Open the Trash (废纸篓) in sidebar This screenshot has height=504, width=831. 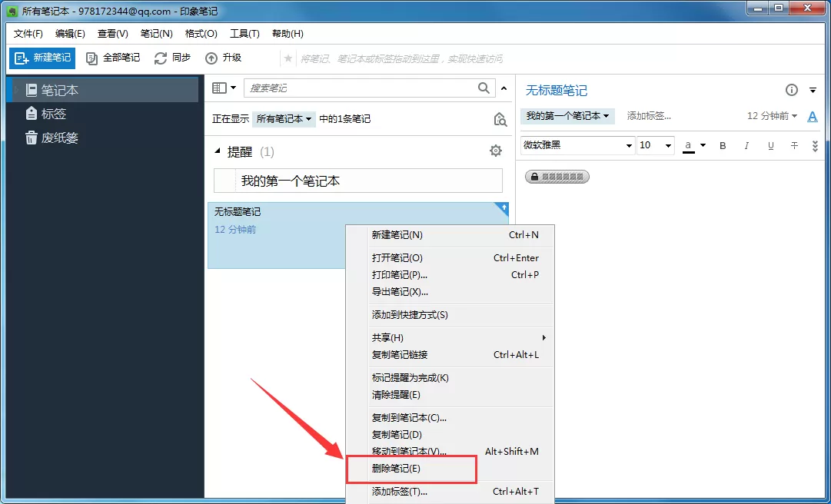pyautogui.click(x=52, y=138)
